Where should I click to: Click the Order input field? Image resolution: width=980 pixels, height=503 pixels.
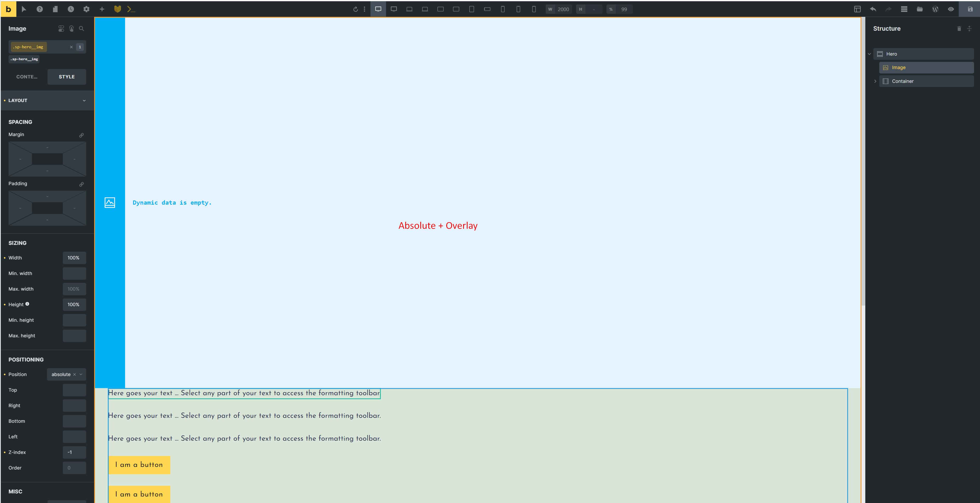click(x=74, y=468)
